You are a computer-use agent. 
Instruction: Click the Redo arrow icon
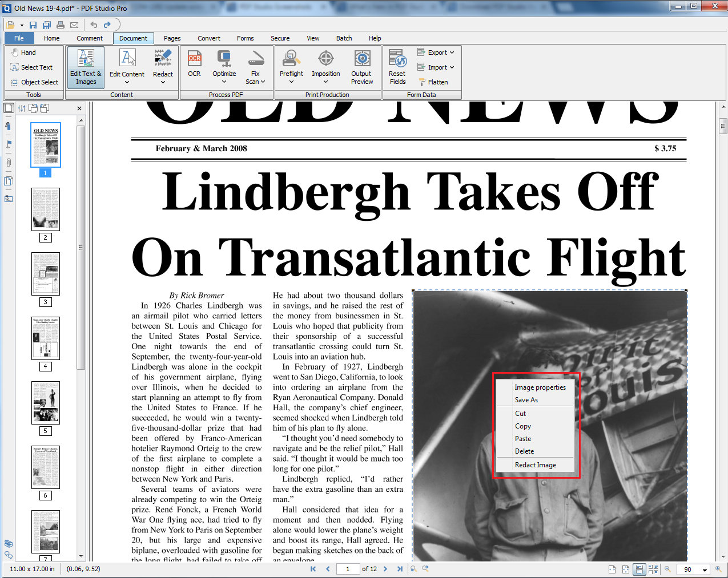(107, 25)
